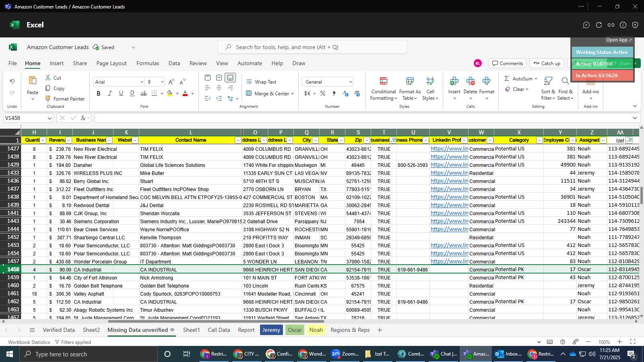644x362 pixels.
Task: Toggle Wrap Text
Action: pos(262,82)
